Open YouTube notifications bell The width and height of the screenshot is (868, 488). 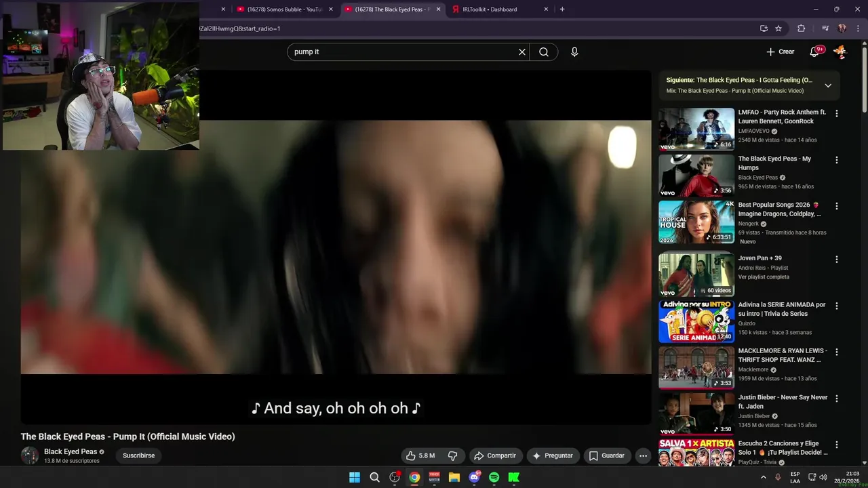tap(816, 52)
